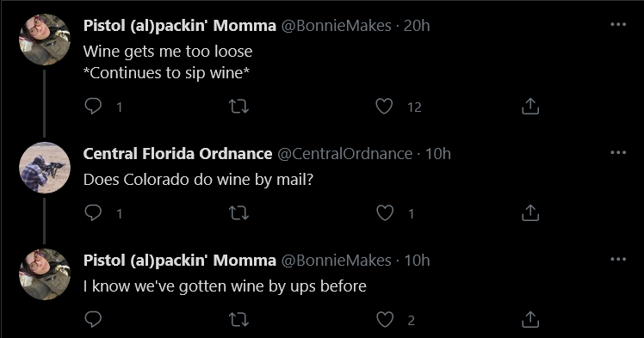Like the 'Does Colorado do wine by mail?' tweet

[385, 213]
